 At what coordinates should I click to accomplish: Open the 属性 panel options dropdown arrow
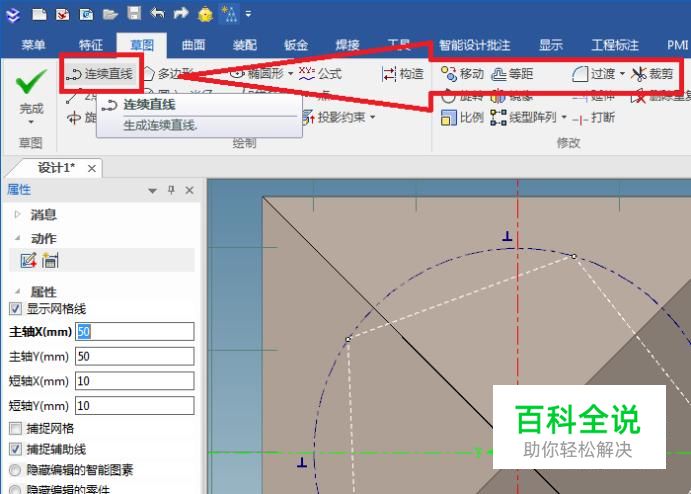pyautogui.click(x=152, y=191)
